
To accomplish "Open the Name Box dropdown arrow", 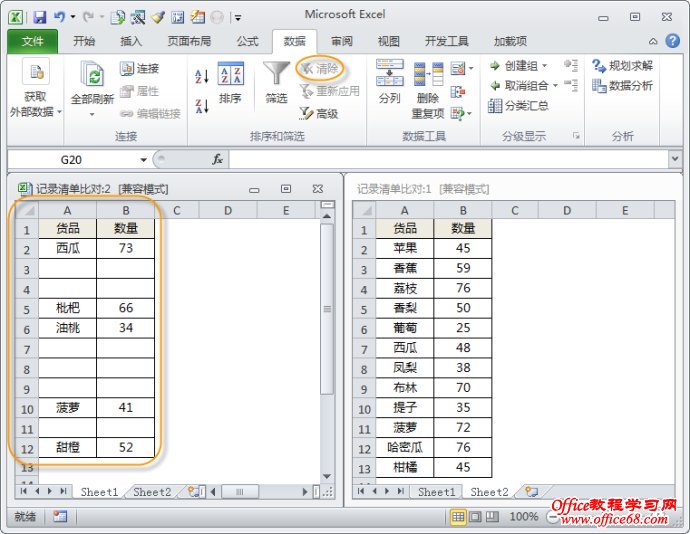I will click(143, 160).
